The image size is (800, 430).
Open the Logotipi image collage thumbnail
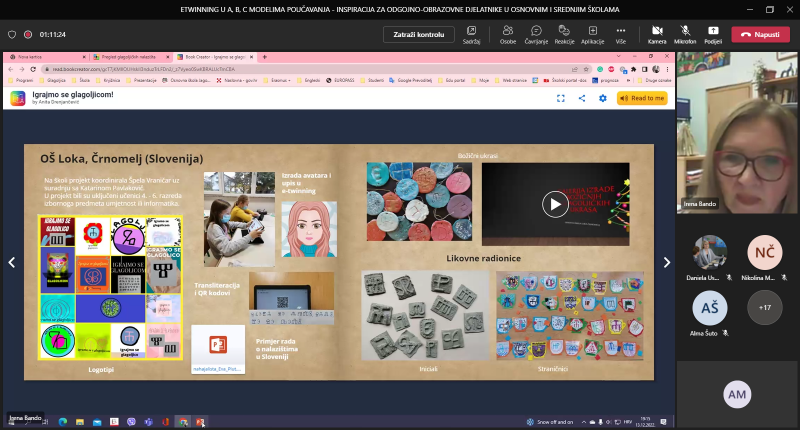(109, 288)
